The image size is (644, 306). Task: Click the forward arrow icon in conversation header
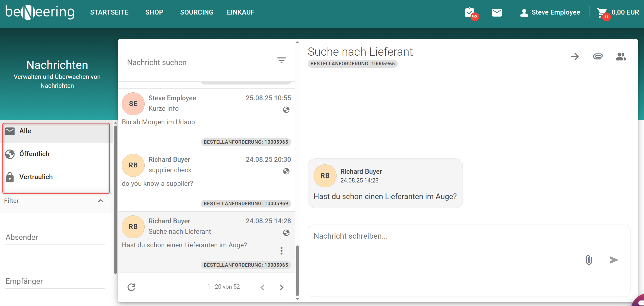(x=575, y=56)
